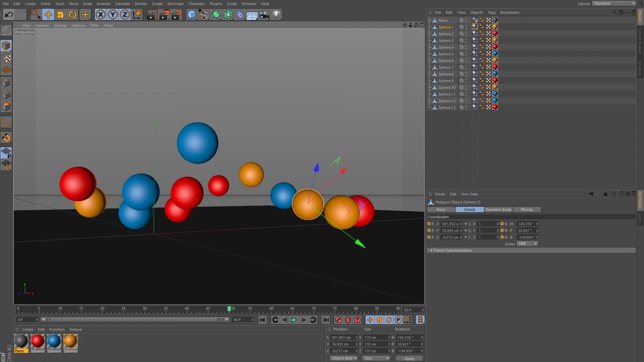Select the Scale tool in the top toolbar
This screenshot has height=362, width=644.
[60, 15]
